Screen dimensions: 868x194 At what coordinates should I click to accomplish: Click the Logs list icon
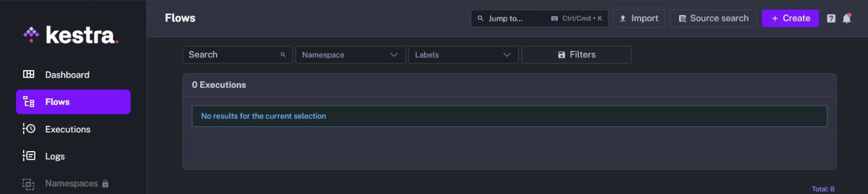[x=28, y=156]
